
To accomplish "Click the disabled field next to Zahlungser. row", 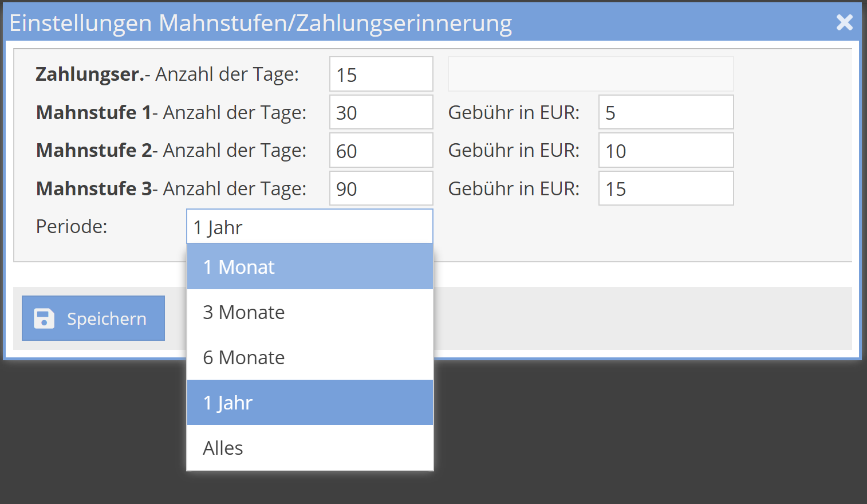I will (x=590, y=74).
